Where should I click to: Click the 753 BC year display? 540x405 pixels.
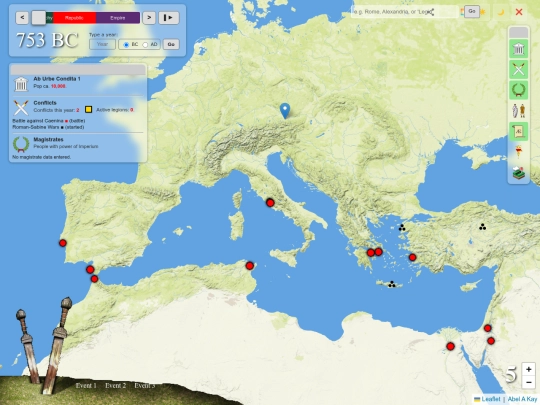[x=48, y=40]
